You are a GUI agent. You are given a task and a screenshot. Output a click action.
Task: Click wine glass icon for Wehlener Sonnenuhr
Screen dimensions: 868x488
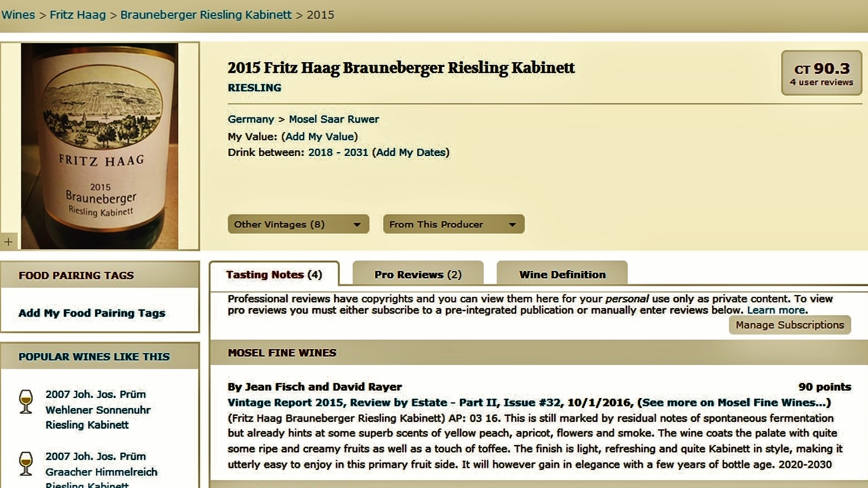click(x=26, y=401)
